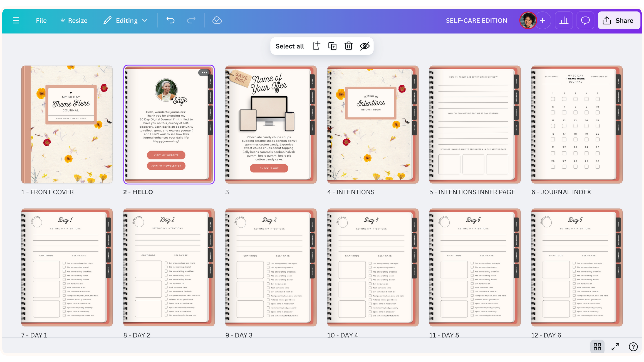Image resolution: width=644 pixels, height=362 pixels.
Task: Open the insights chart icon
Action: click(x=564, y=20)
